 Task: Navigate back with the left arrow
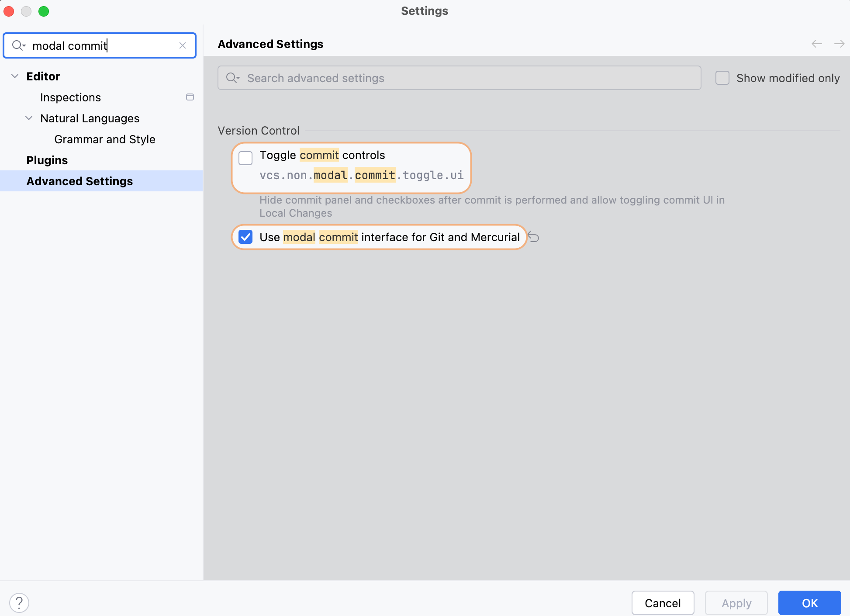point(816,44)
